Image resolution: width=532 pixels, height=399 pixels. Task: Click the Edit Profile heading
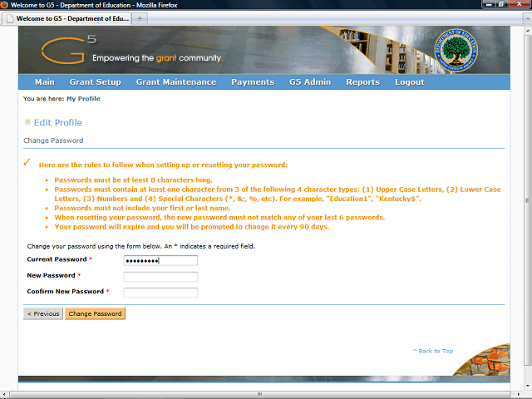click(x=58, y=122)
